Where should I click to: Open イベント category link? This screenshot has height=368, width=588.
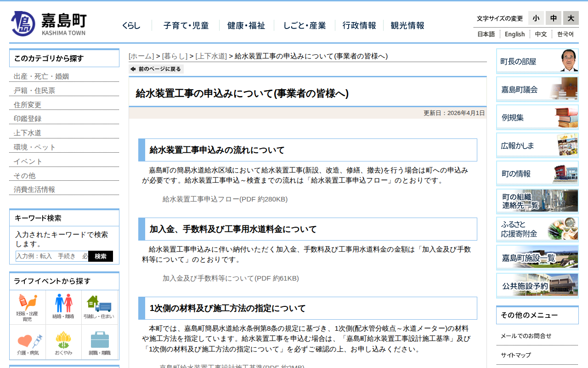[x=28, y=161]
